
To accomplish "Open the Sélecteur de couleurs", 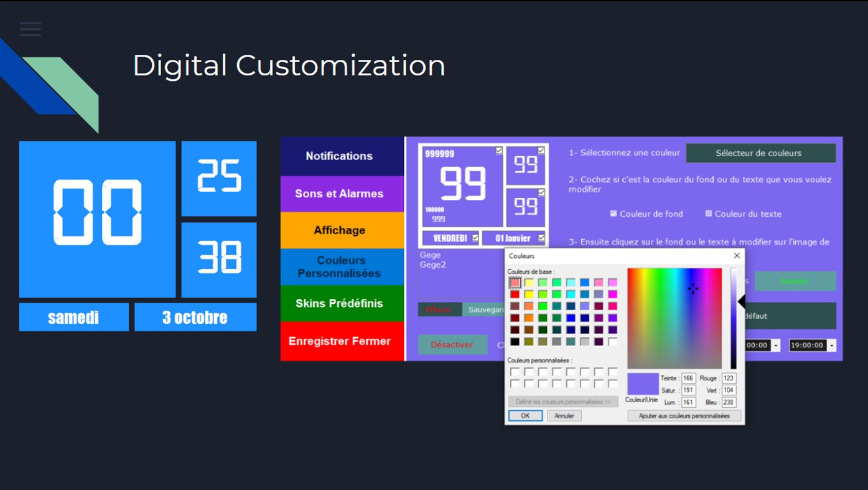I will 760,153.
